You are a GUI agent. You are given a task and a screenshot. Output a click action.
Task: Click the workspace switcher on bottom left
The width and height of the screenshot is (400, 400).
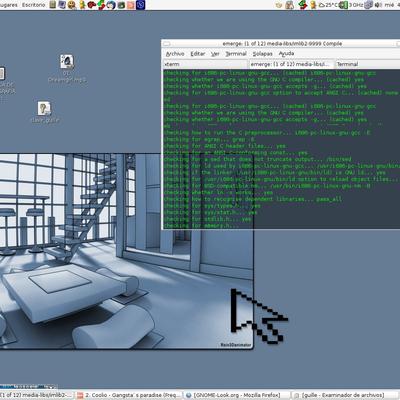click(x=28, y=387)
